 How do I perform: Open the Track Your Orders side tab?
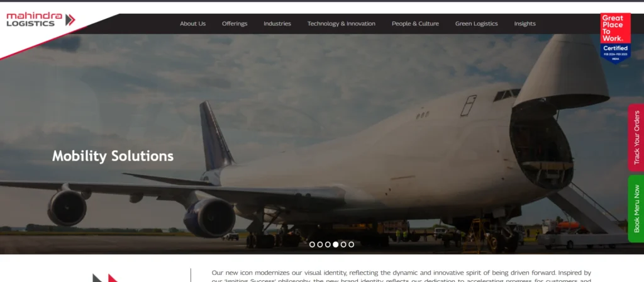click(x=636, y=138)
